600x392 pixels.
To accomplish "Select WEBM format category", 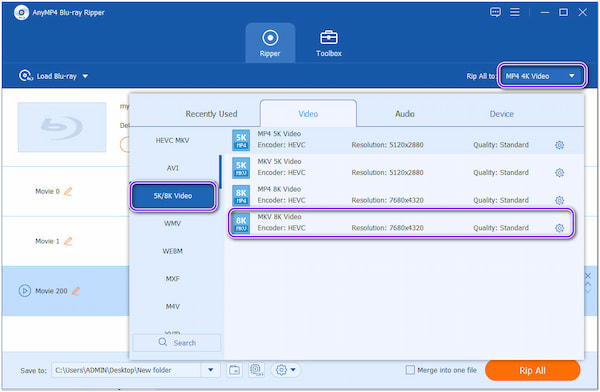I will pos(173,251).
